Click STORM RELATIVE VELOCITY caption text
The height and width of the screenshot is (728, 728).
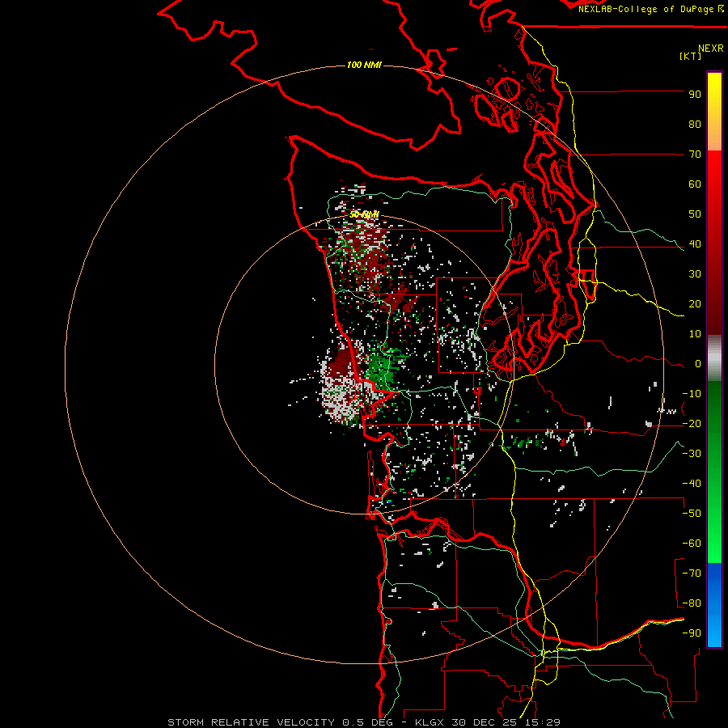[x=252, y=722]
